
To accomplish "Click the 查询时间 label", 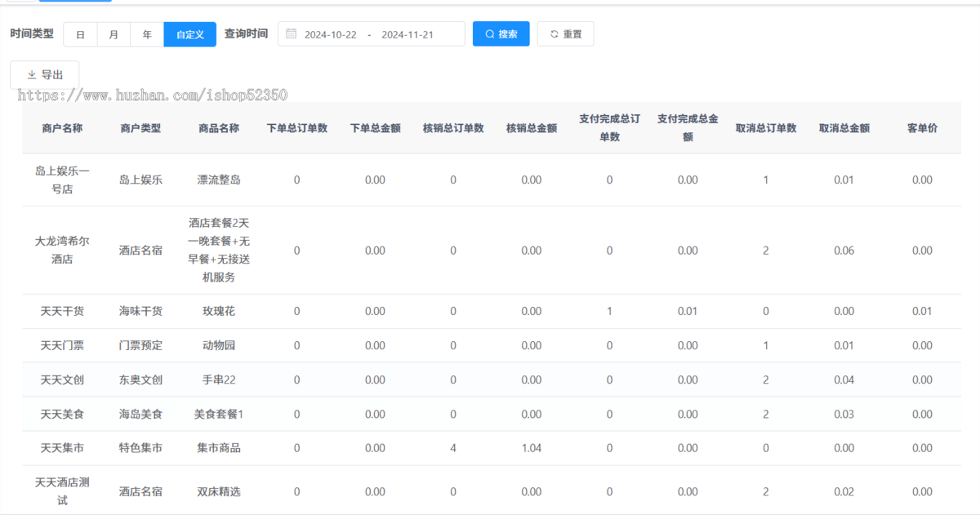I will (246, 33).
